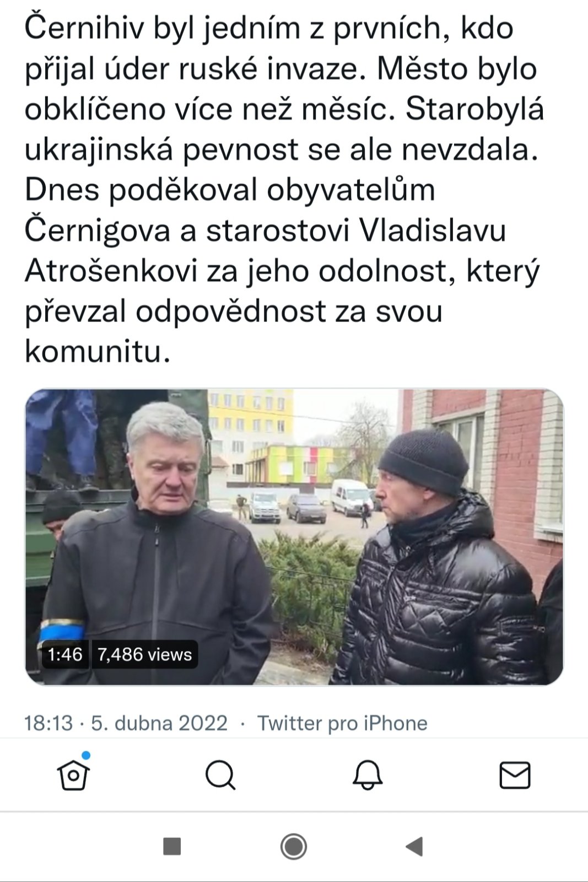Click the last word komunitu in the tweet
Viewport: 588px width, 882px height.
click(98, 352)
